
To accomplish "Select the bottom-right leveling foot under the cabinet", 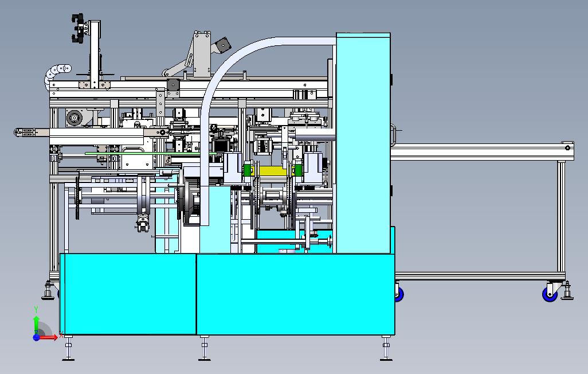I will (x=386, y=348).
